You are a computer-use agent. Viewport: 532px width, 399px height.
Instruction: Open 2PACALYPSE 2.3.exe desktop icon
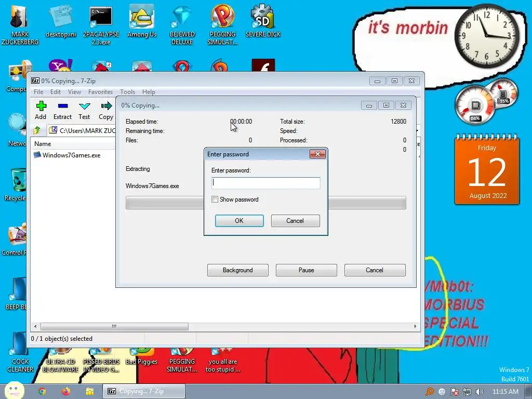101,25
